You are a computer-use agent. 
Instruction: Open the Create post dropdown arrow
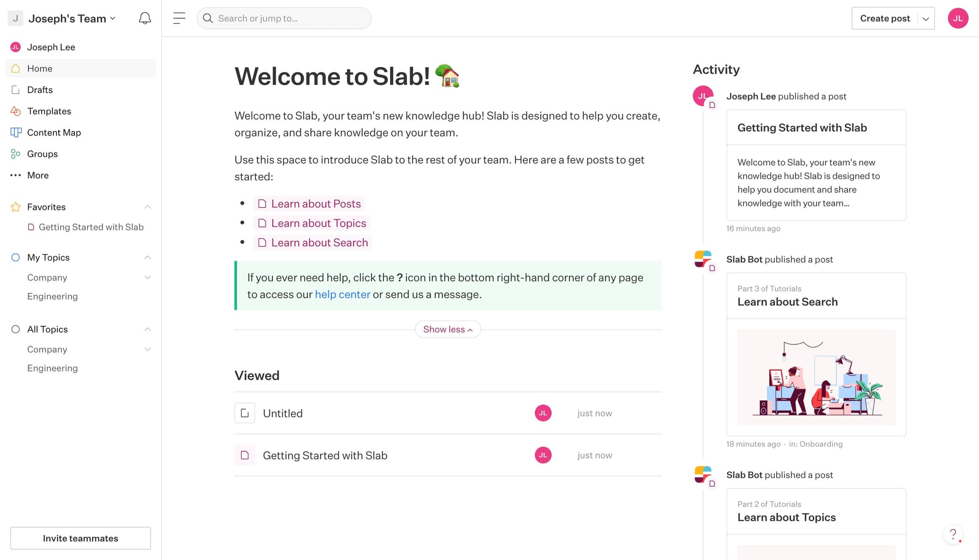click(927, 18)
